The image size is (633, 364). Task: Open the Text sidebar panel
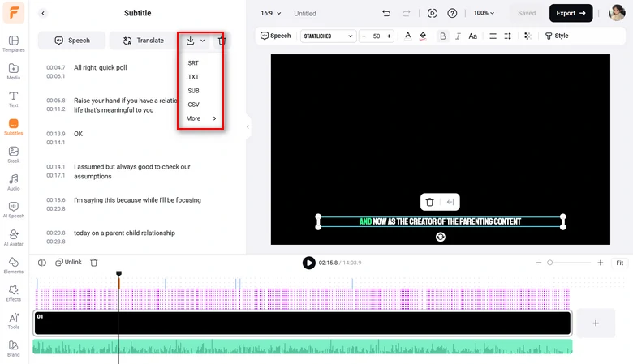click(14, 99)
